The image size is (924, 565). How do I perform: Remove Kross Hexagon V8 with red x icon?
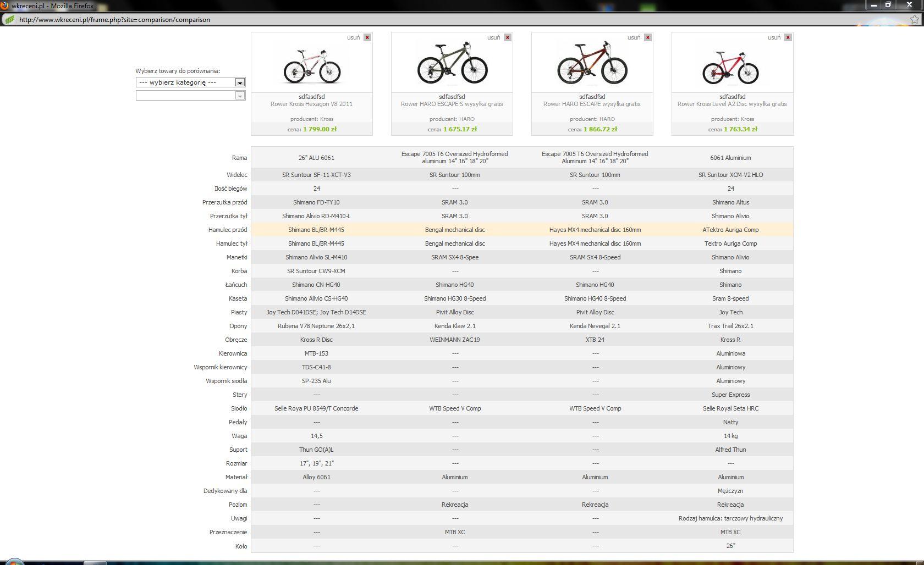pyautogui.click(x=367, y=37)
